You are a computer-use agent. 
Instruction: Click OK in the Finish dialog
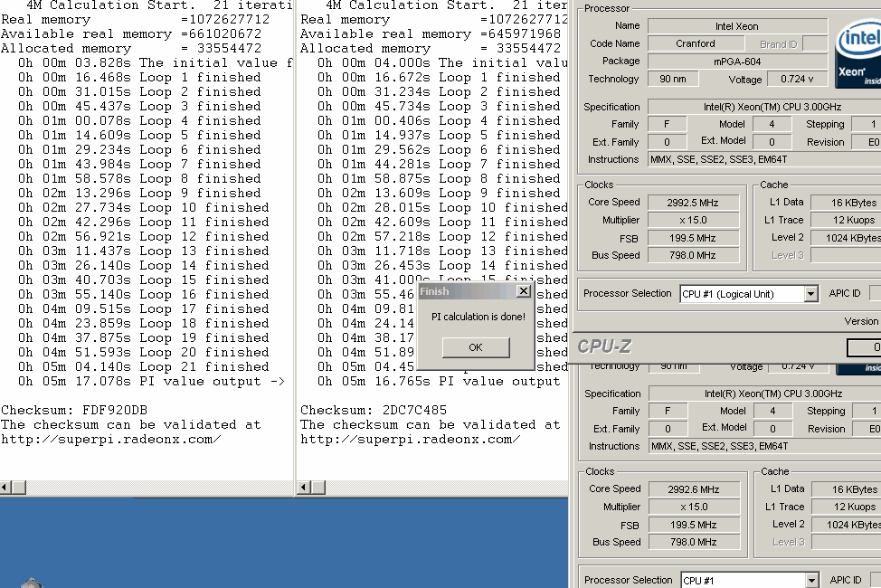(x=476, y=347)
